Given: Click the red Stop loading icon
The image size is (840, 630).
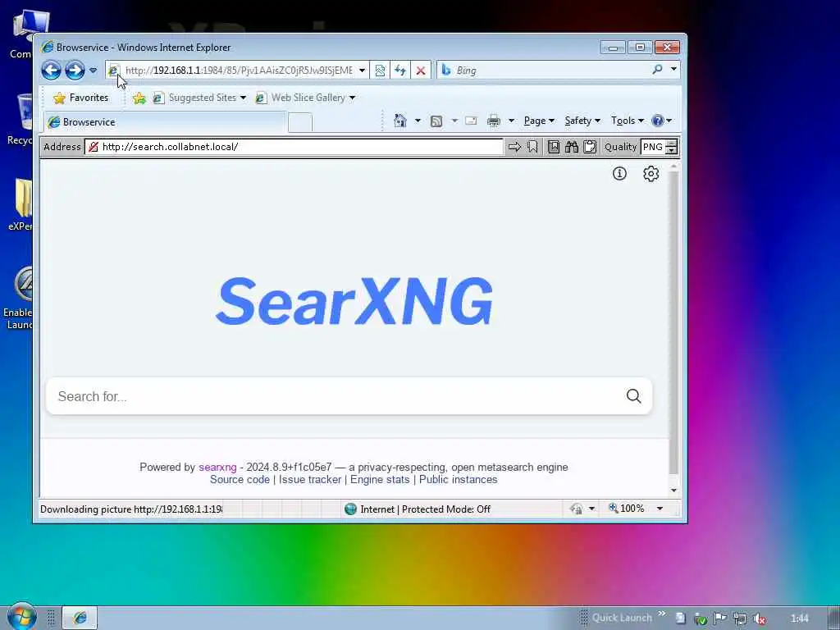Looking at the screenshot, I should (421, 71).
